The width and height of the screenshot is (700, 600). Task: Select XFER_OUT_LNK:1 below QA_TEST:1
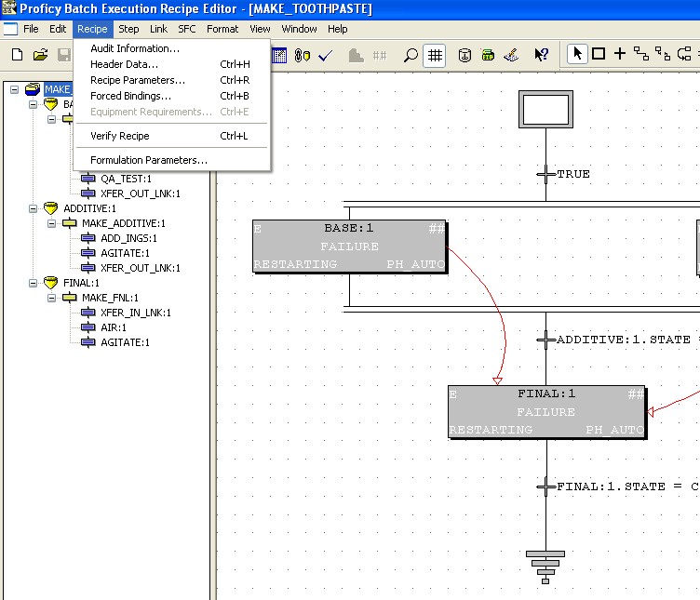pyautogui.click(x=141, y=193)
